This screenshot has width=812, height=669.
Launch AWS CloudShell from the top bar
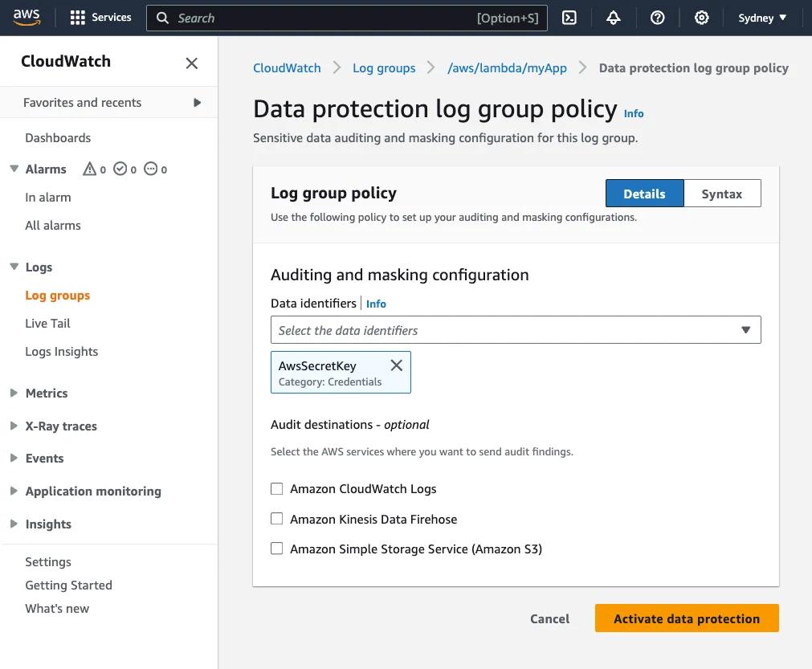[569, 17]
